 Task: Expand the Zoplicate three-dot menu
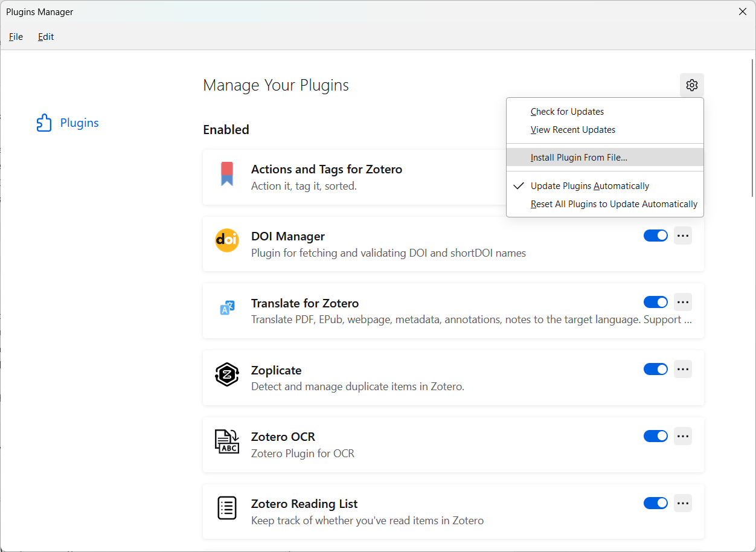pyautogui.click(x=683, y=369)
